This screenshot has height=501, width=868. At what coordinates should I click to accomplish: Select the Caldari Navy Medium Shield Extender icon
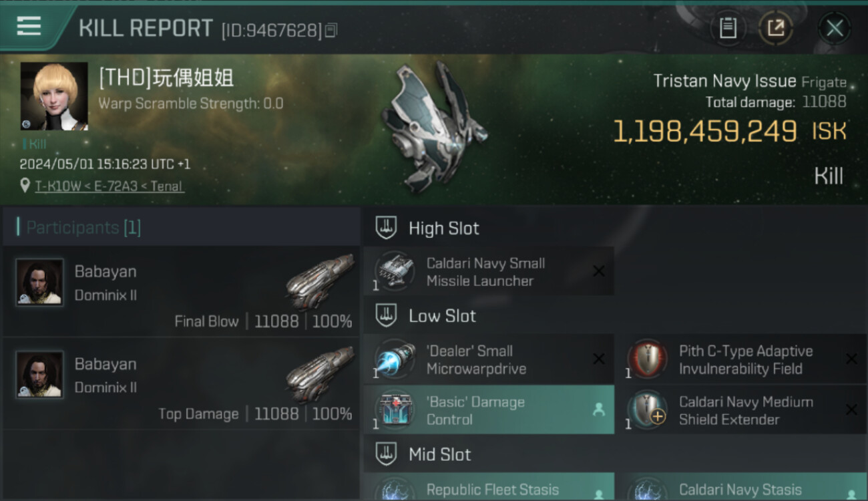point(647,410)
